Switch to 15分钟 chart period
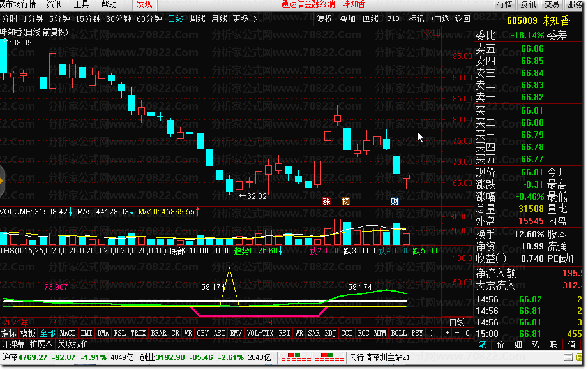 88,18
